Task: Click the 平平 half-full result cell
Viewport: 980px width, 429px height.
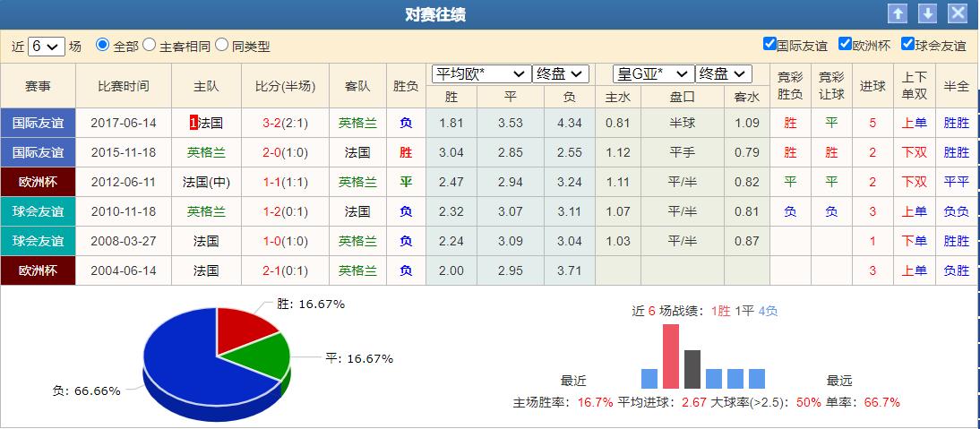Action: pos(956,182)
